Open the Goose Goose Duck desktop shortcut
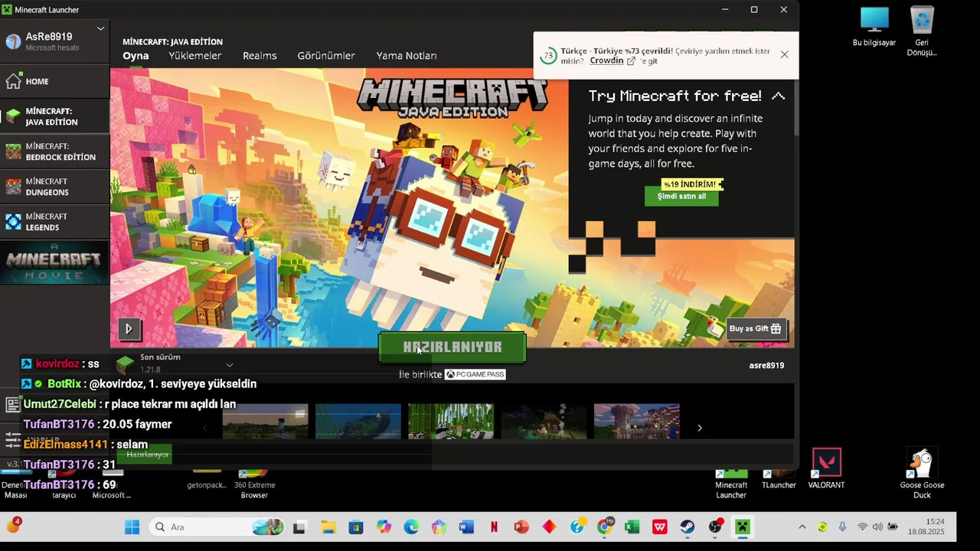The image size is (980, 551). tap(922, 474)
